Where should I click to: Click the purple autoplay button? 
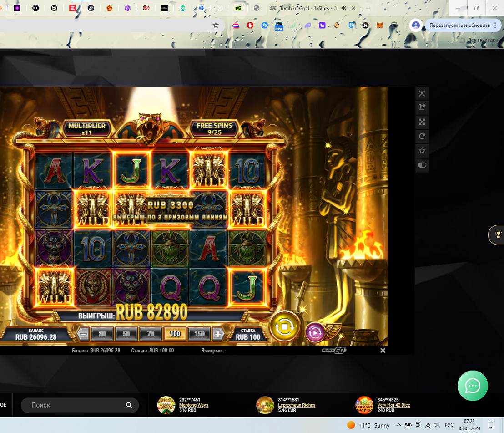click(315, 332)
